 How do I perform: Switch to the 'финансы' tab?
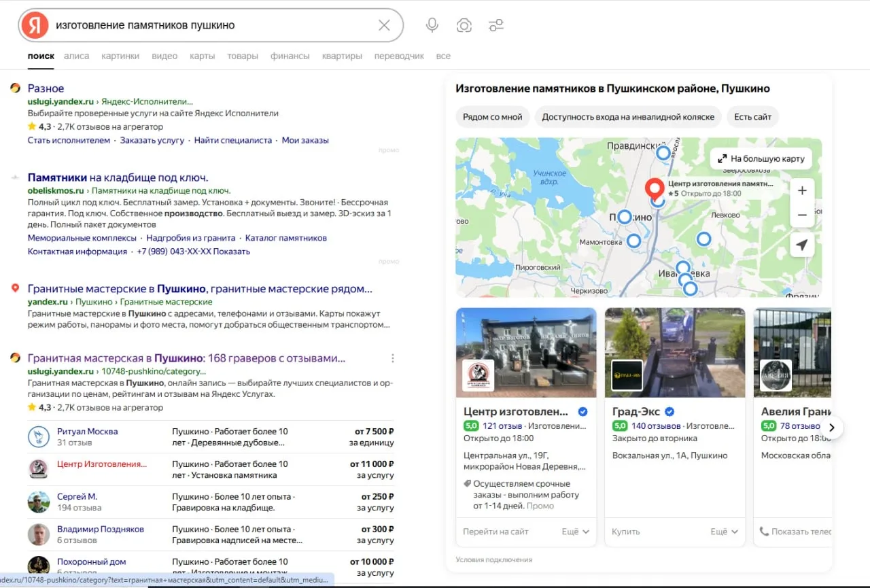[290, 56]
